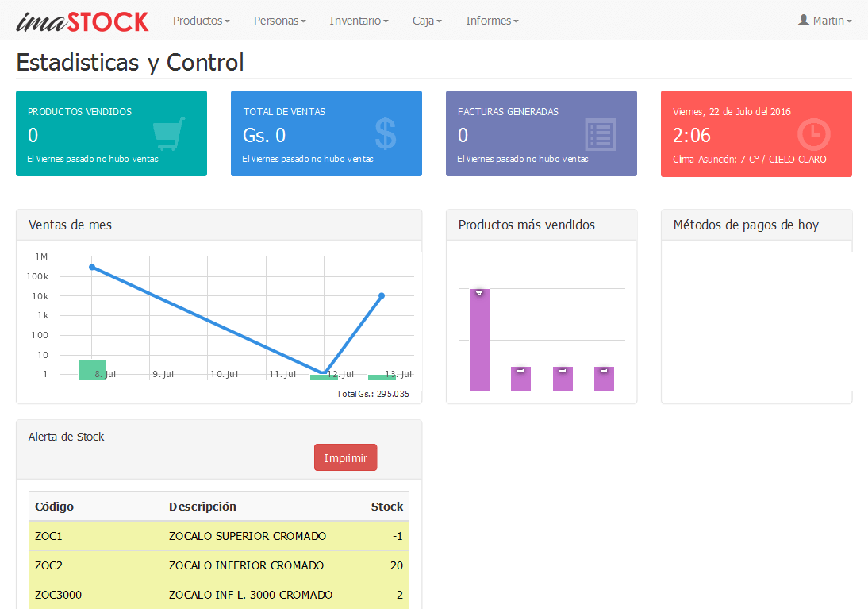Open the Inventario dropdown
The width and height of the screenshot is (868, 609).
click(359, 21)
